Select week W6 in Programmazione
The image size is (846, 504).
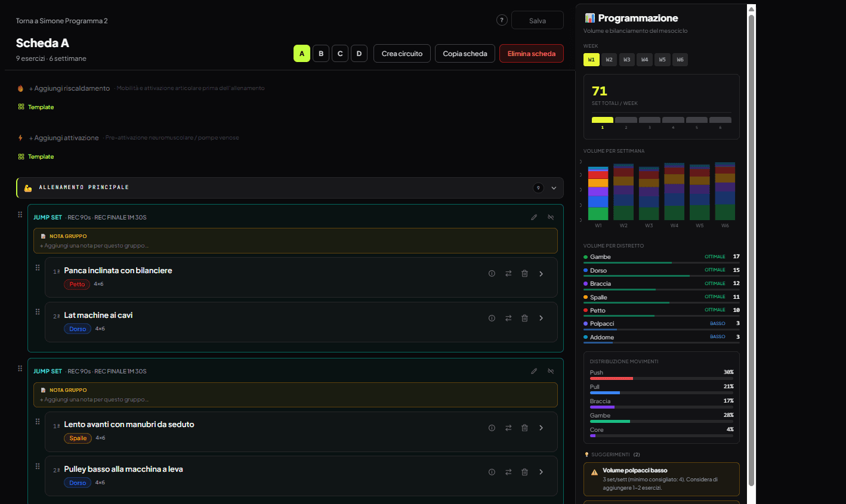[x=680, y=60]
